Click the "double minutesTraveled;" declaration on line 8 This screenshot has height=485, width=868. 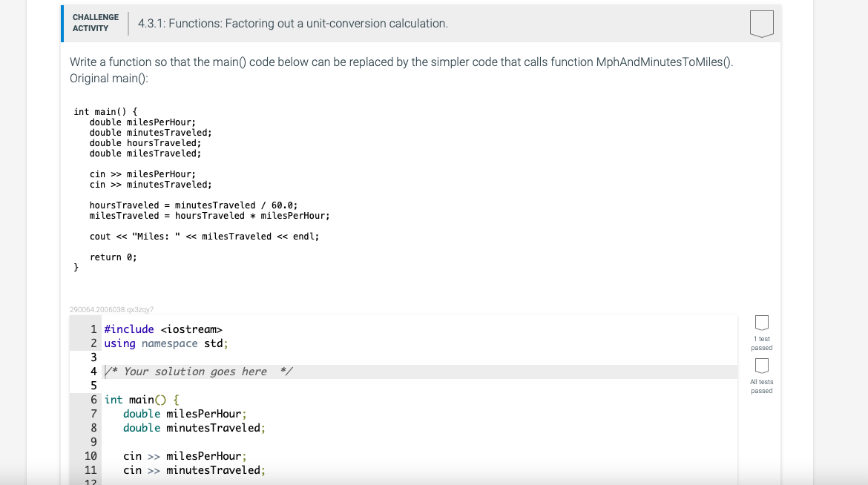(x=193, y=427)
